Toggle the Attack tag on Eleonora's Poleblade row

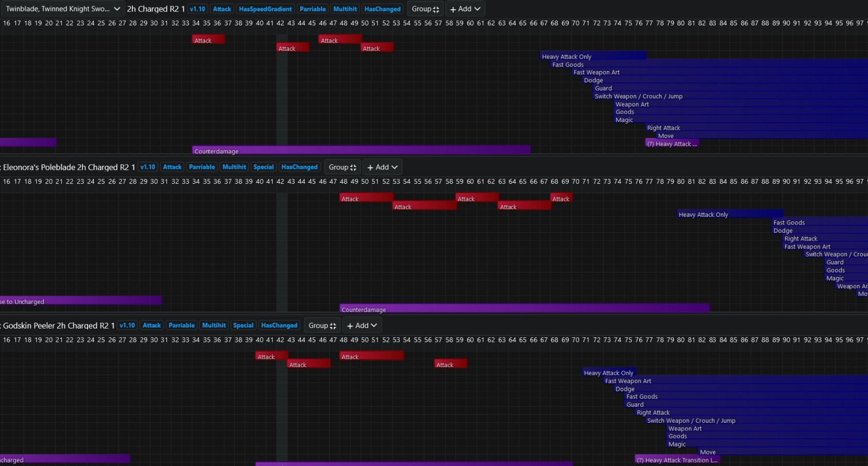pyautogui.click(x=172, y=167)
